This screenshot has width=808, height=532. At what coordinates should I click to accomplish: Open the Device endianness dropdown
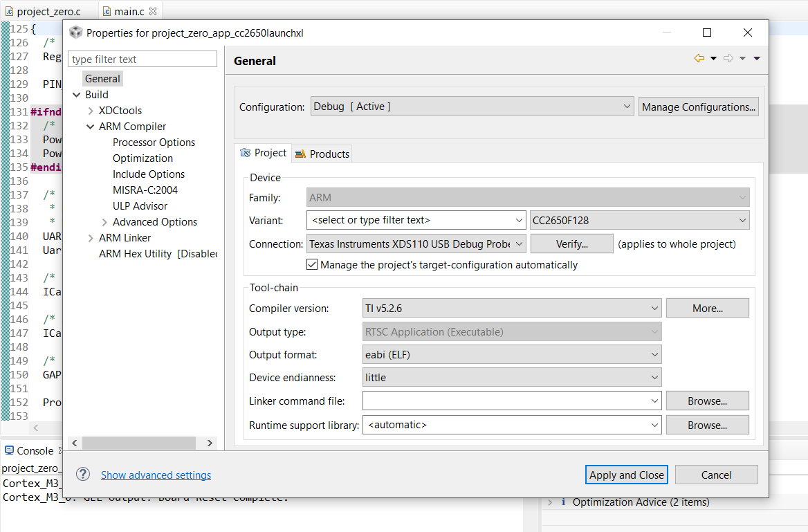coord(512,377)
